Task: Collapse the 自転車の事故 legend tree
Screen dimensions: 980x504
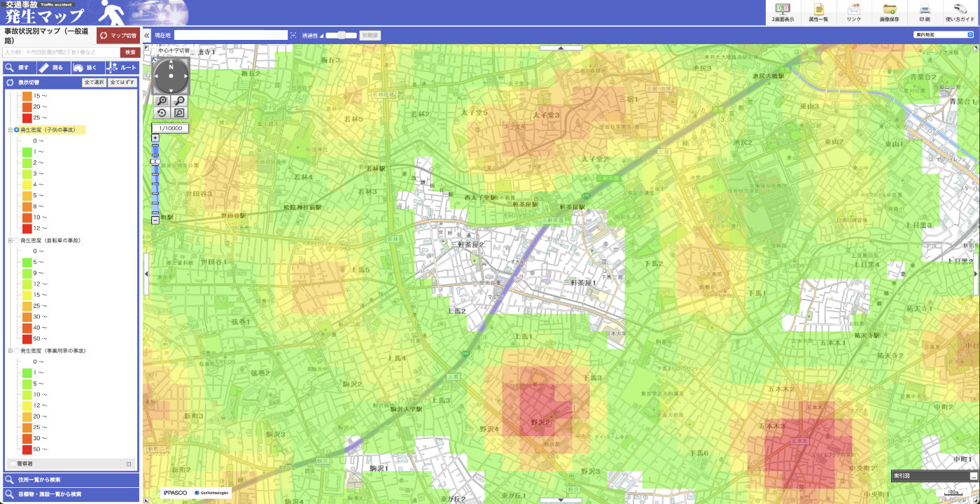Action: [x=10, y=240]
